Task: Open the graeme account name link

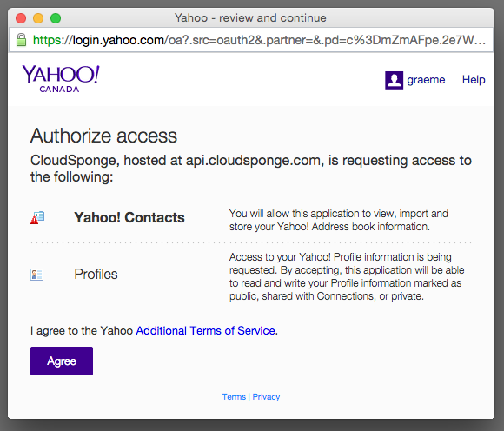Action: pyautogui.click(x=426, y=80)
